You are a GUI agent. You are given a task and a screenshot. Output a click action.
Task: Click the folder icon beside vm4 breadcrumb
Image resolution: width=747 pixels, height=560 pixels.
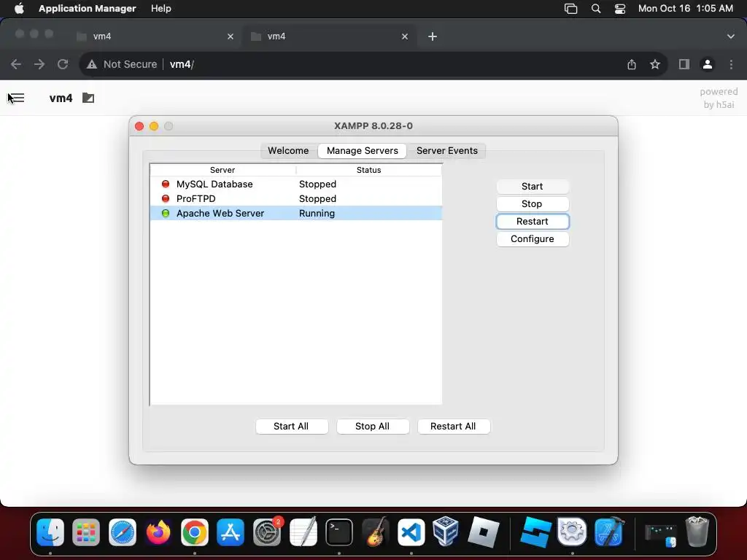point(88,98)
